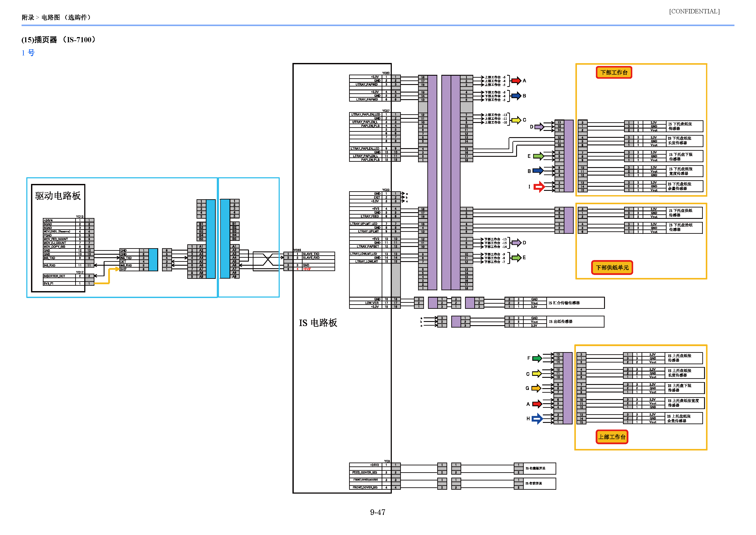Click the blue 1 号 label
This screenshot has width=756, height=535.
click(28, 53)
